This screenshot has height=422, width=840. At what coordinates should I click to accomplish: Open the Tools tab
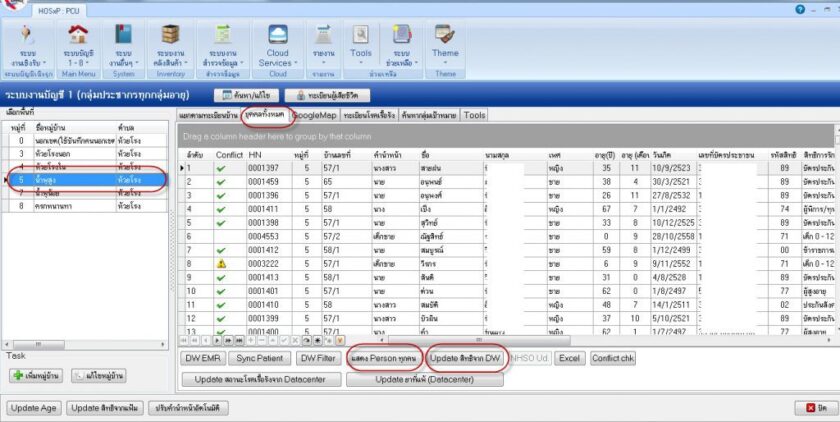pyautogui.click(x=474, y=115)
